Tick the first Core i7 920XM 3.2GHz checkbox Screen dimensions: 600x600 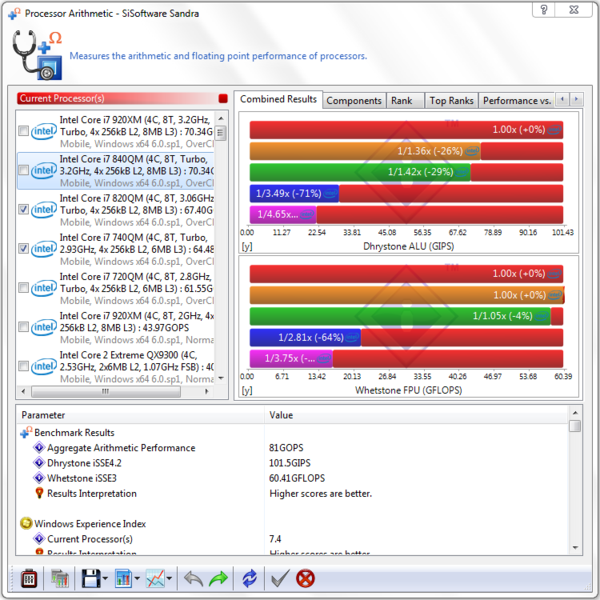click(23, 131)
